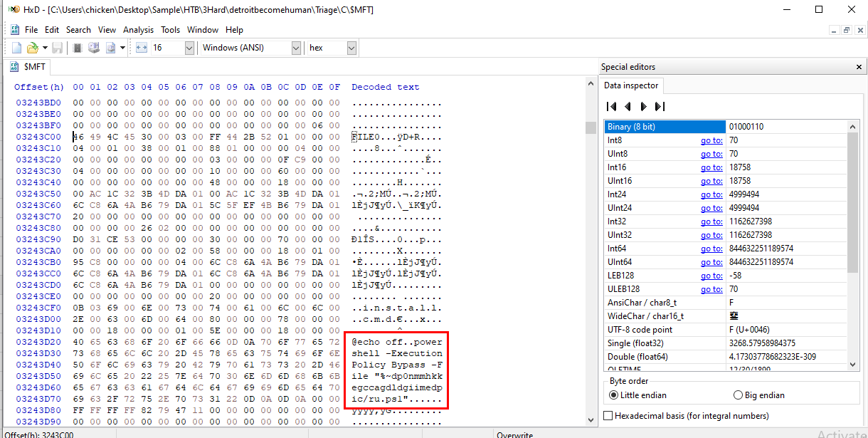Open the Analysis menu
The height and width of the screenshot is (438, 868).
click(138, 30)
